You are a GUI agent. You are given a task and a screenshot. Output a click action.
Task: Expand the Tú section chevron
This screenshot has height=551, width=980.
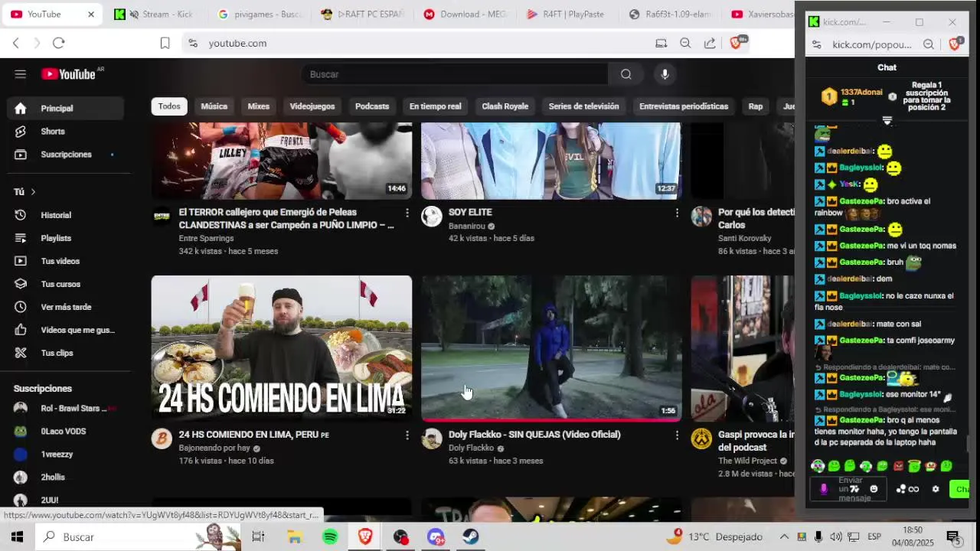[x=33, y=192]
